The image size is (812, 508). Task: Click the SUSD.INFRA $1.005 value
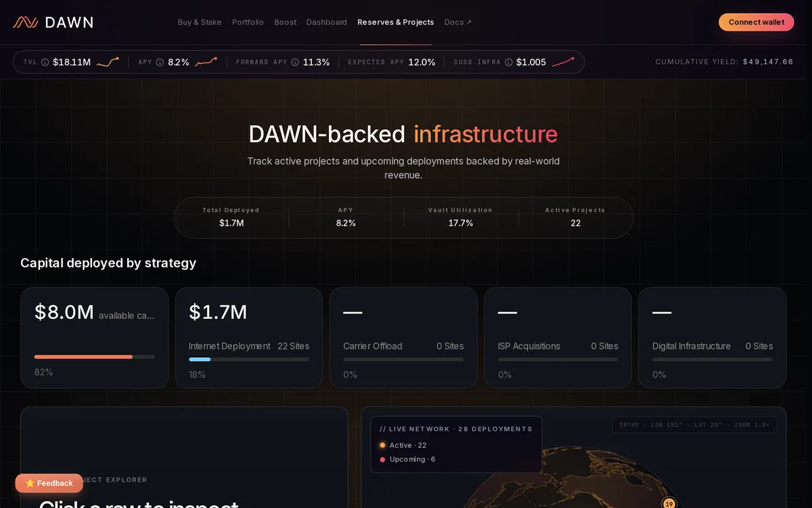[x=531, y=62]
